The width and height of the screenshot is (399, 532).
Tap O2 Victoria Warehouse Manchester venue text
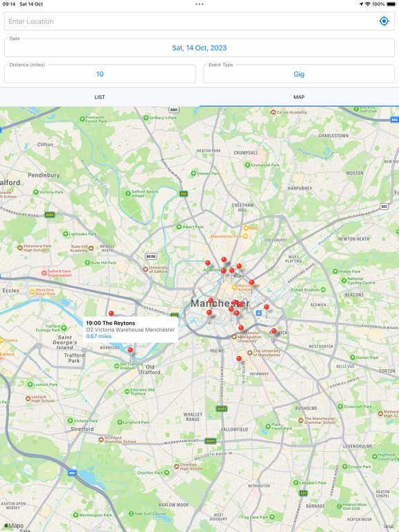click(x=130, y=330)
